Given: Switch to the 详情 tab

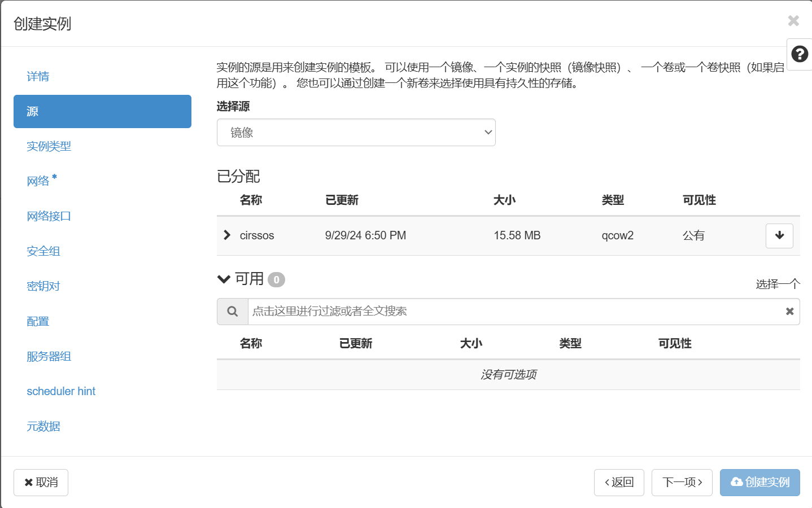Looking at the screenshot, I should coord(38,76).
